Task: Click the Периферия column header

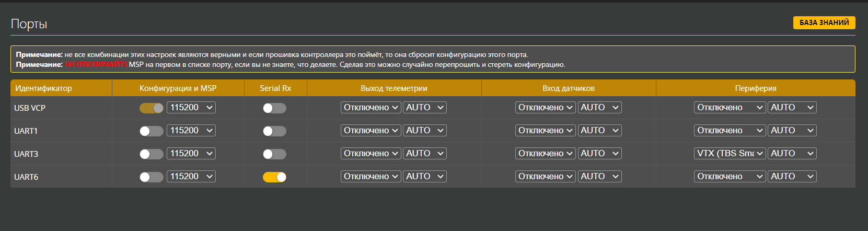Action: (755, 88)
